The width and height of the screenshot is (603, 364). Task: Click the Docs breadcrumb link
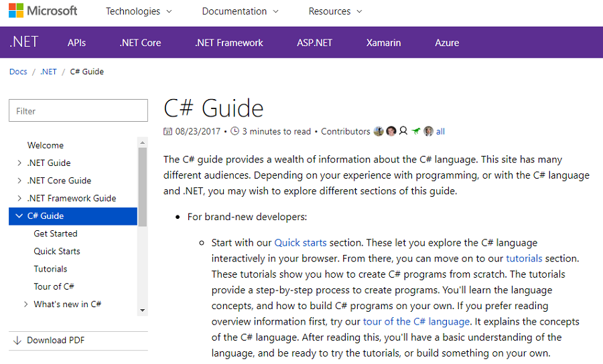18,72
